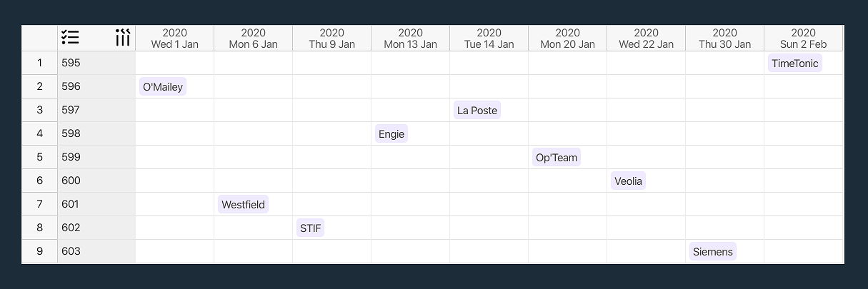Select the Wed 1 Jan column header

(175, 39)
